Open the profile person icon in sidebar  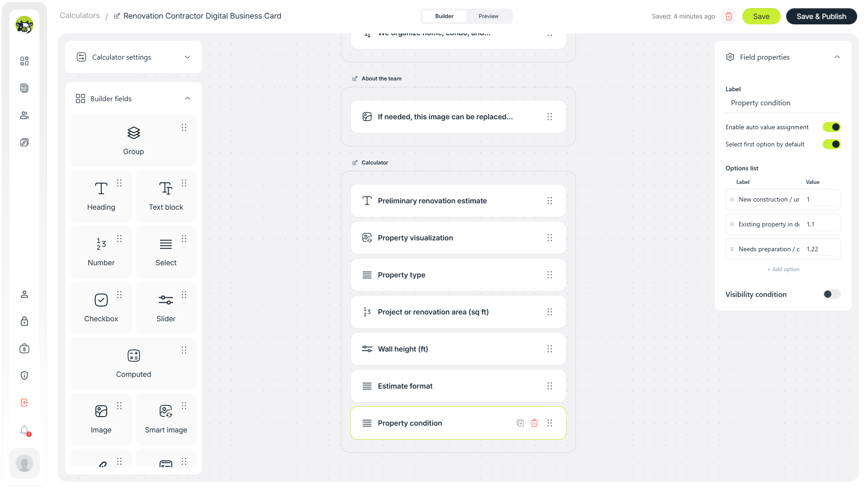tap(24, 294)
